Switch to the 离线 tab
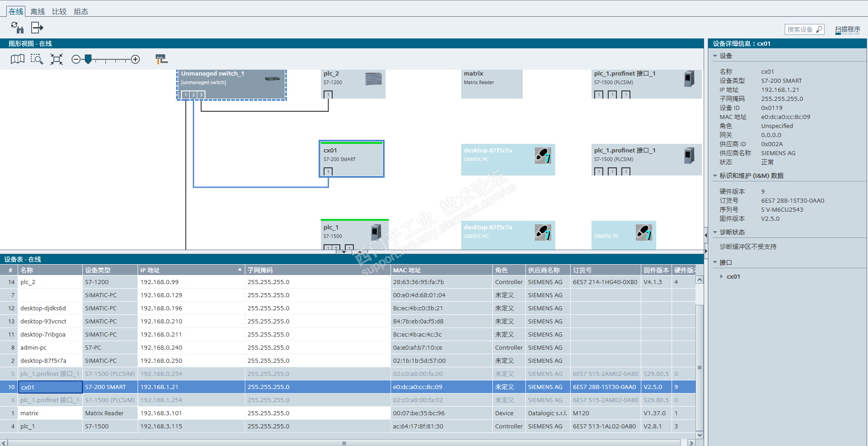The height and width of the screenshot is (446, 868). 38,11
